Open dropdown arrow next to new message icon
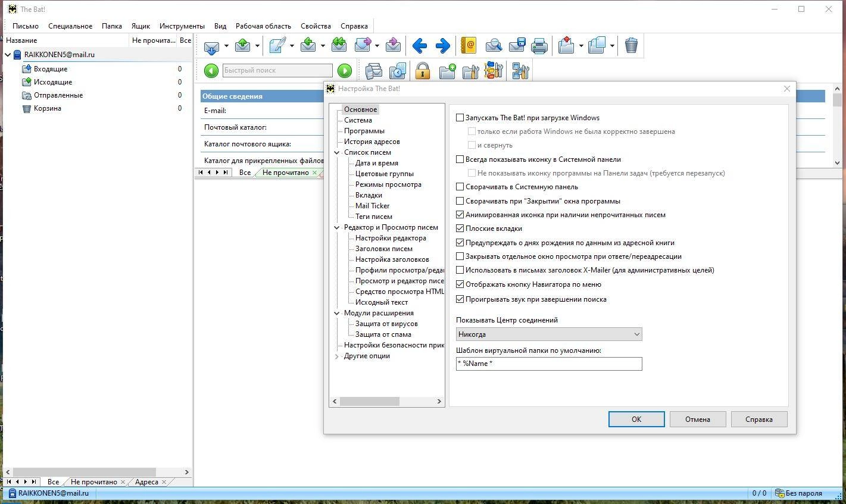 [292, 46]
